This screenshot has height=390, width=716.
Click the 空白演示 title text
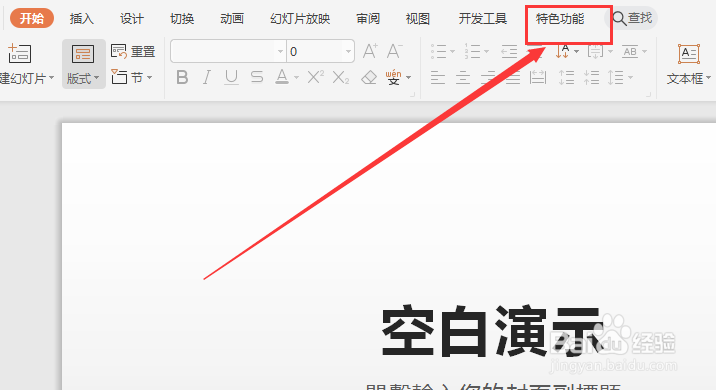(x=492, y=332)
